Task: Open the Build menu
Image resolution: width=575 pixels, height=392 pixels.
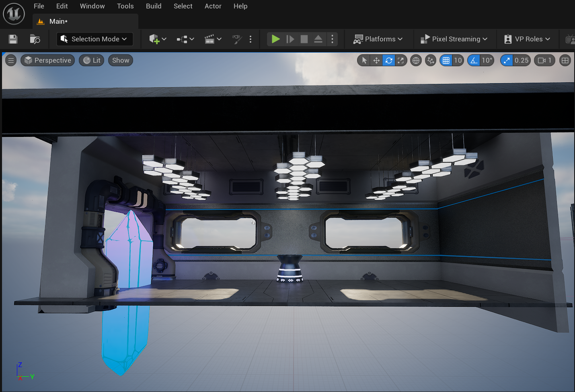Action: click(x=154, y=6)
